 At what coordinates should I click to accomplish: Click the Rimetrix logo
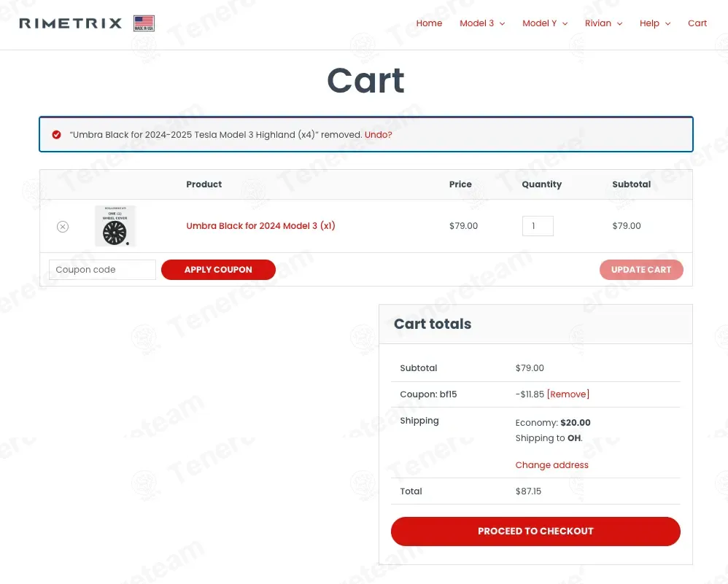click(71, 23)
